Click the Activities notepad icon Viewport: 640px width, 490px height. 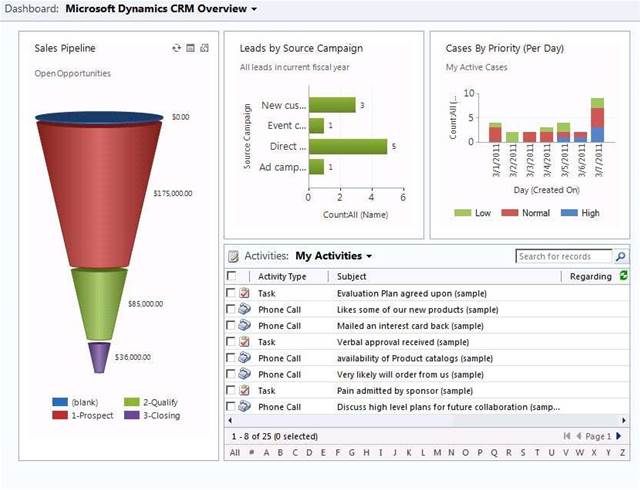233,256
